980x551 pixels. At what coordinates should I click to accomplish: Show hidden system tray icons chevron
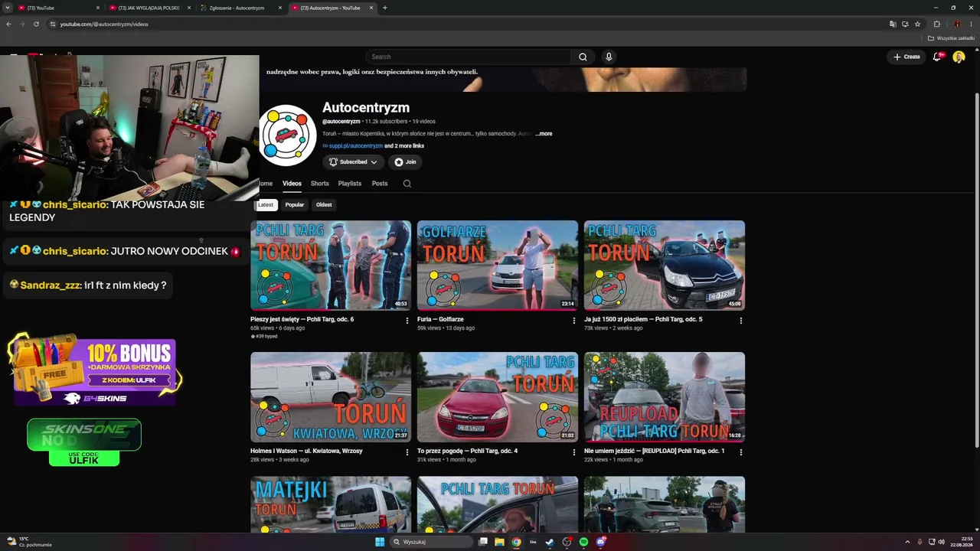click(907, 542)
